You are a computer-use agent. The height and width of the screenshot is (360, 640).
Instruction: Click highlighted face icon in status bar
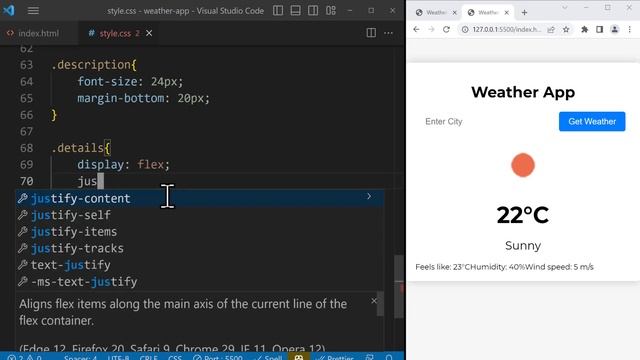[x=299, y=357]
